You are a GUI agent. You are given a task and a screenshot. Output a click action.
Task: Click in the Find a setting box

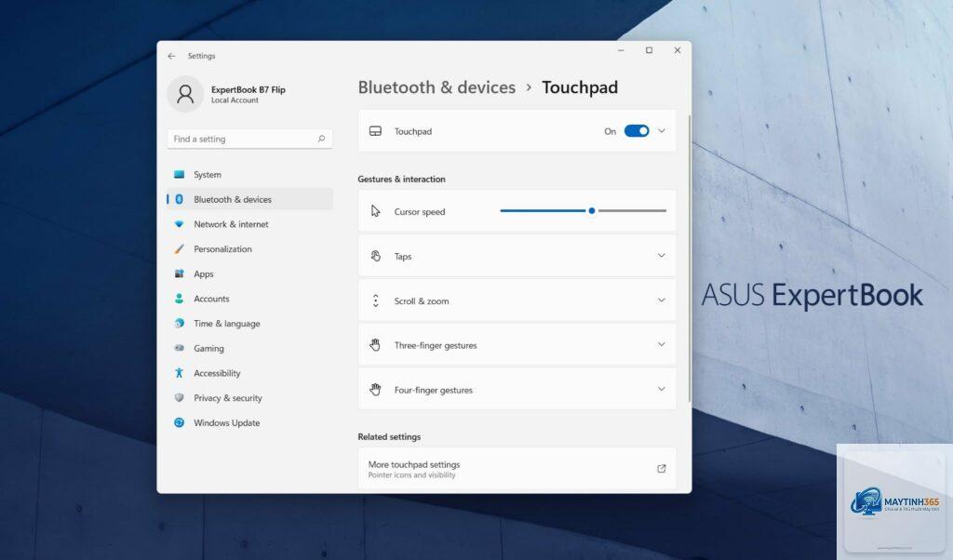click(249, 140)
